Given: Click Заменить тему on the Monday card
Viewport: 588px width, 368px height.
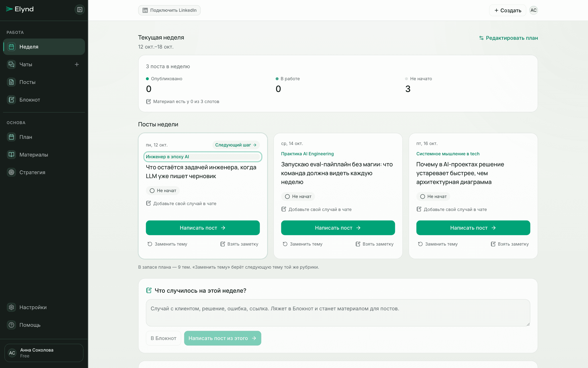Looking at the screenshot, I should [167, 244].
